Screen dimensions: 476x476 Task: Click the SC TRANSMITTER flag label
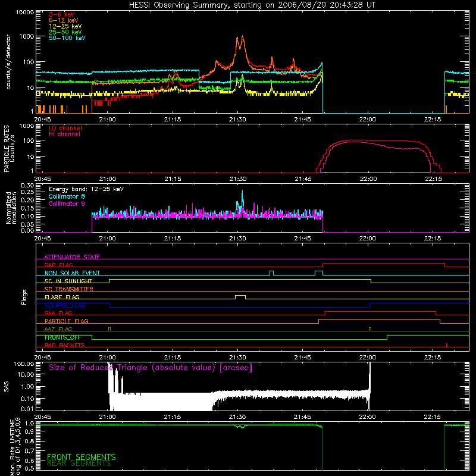(x=69, y=289)
